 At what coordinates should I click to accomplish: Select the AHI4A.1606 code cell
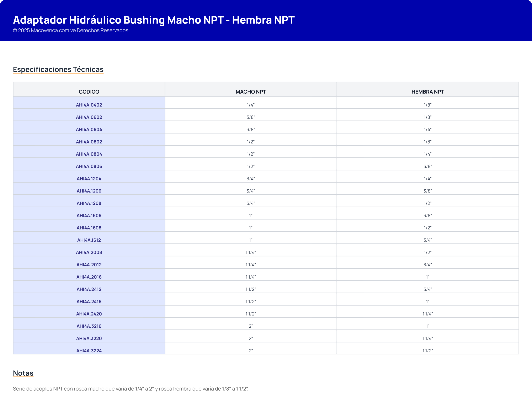[x=89, y=216]
